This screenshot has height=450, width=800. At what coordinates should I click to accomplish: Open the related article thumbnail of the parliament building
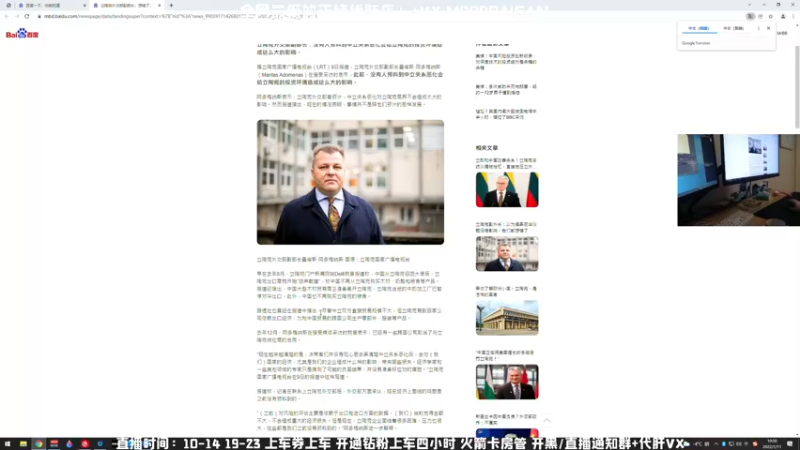(x=507, y=318)
